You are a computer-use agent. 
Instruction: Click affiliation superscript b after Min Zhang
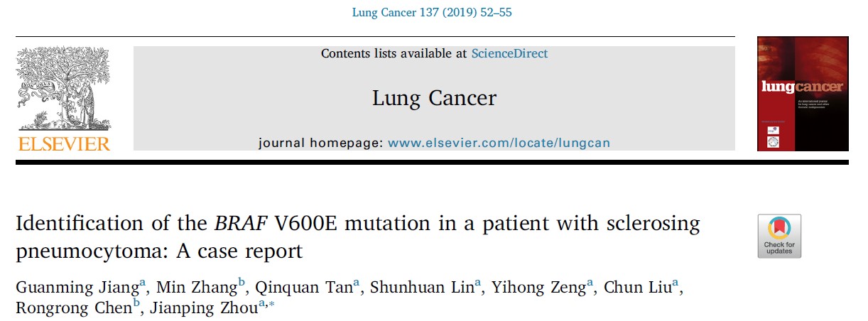click(242, 283)
